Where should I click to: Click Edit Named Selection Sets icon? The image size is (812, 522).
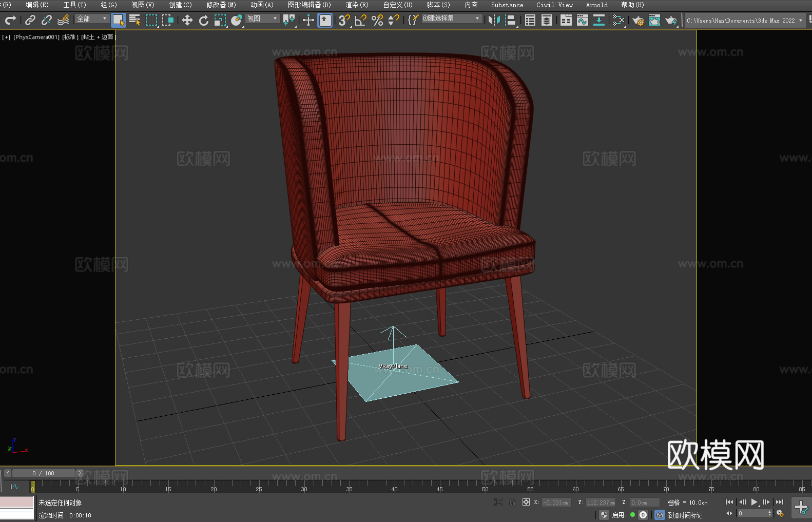[x=413, y=20]
